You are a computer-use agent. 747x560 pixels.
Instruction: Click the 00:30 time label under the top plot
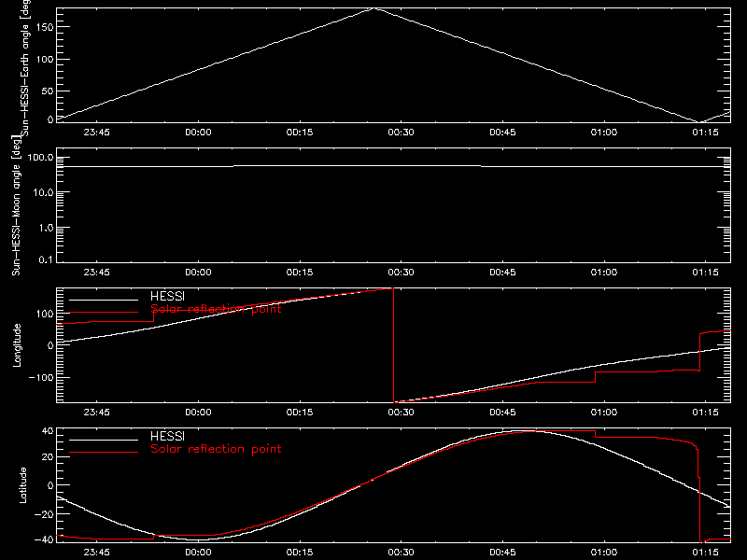coord(401,132)
